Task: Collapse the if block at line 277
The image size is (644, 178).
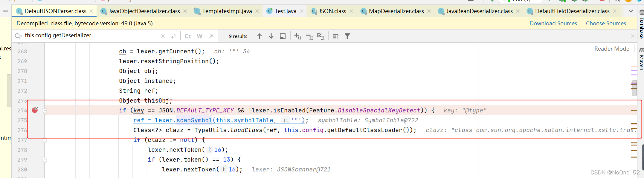Action: [x=45, y=140]
